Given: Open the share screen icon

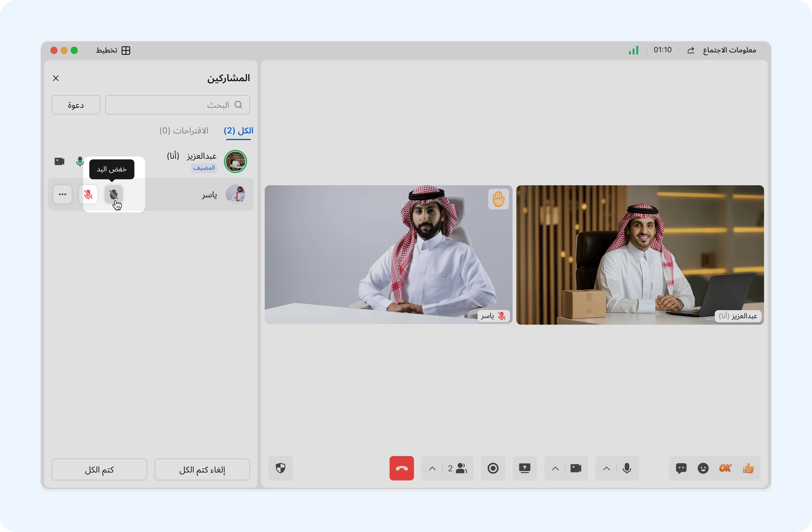Looking at the screenshot, I should [x=525, y=468].
